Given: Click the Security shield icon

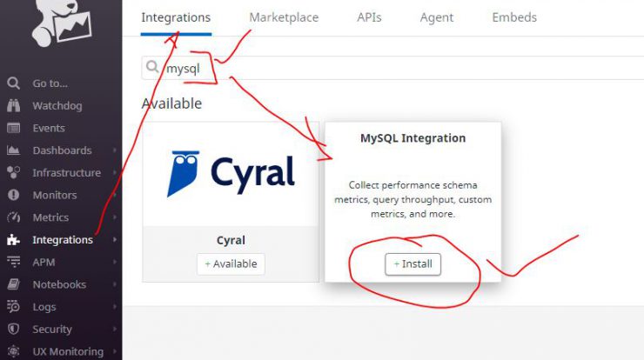Looking at the screenshot, I should pyautogui.click(x=13, y=329).
